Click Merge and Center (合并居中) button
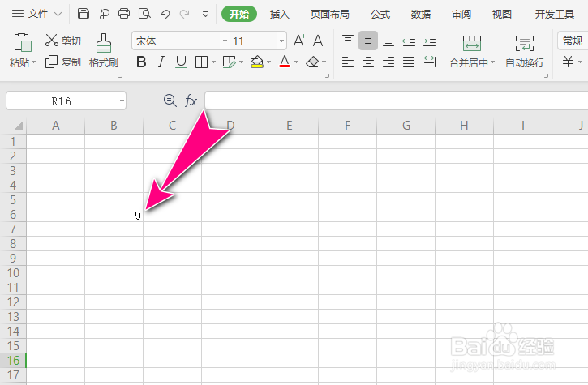This screenshot has height=385, width=588. click(x=472, y=51)
